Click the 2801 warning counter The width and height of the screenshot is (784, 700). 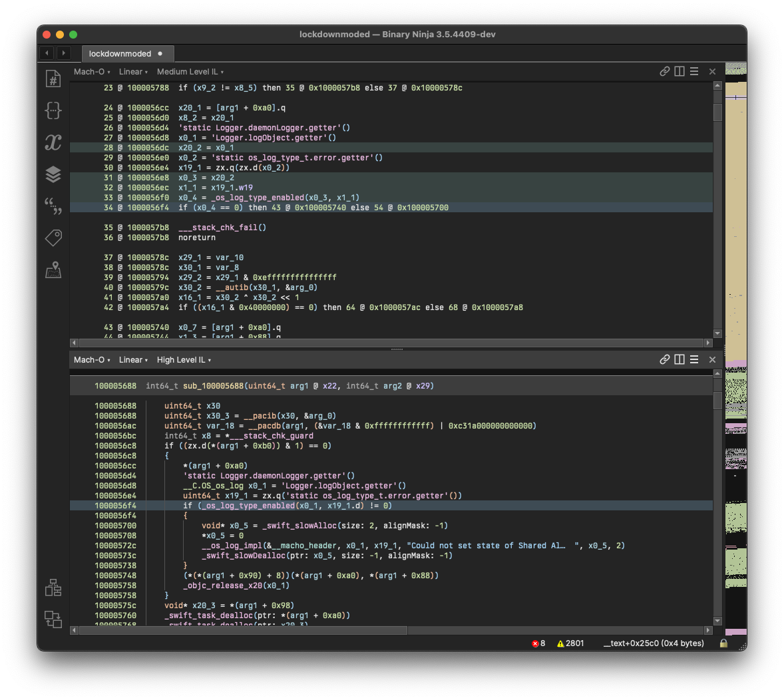coord(570,643)
